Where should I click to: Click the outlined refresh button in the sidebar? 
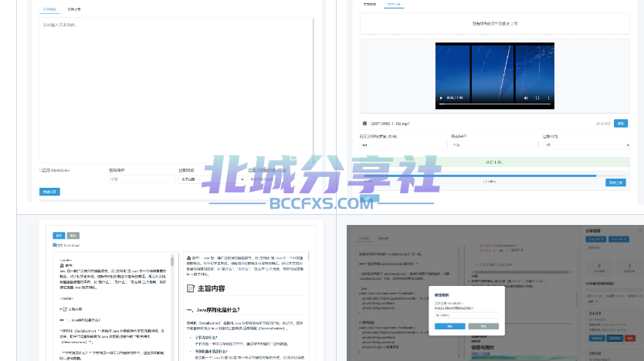point(594,248)
